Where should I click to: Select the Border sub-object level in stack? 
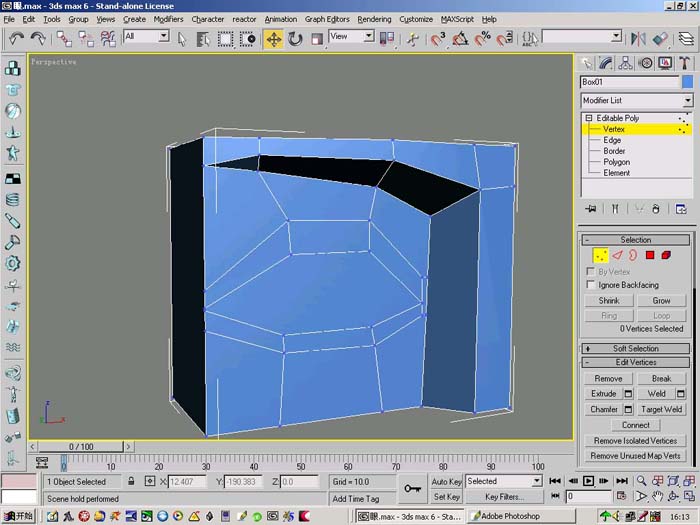[x=614, y=151]
